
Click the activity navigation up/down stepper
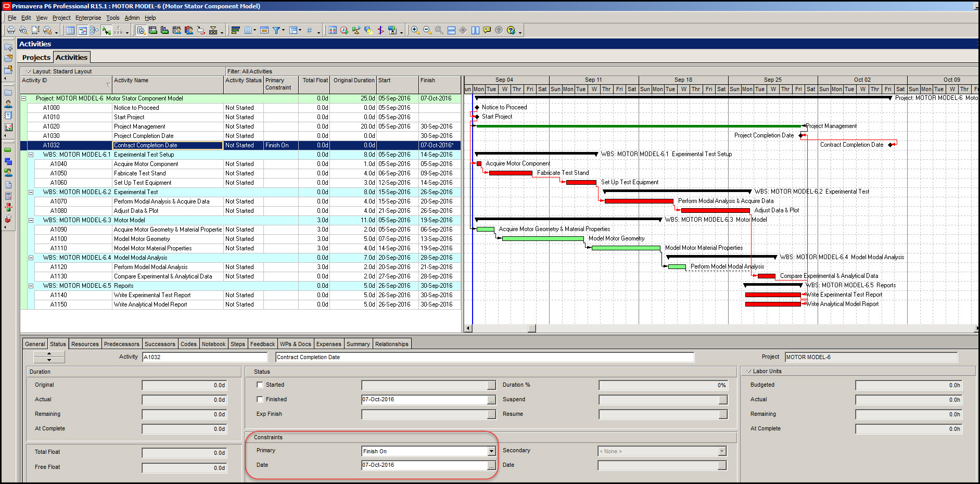49,356
